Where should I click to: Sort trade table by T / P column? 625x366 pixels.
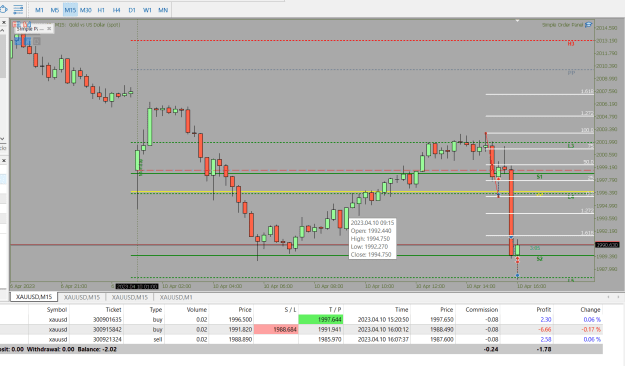point(335,309)
